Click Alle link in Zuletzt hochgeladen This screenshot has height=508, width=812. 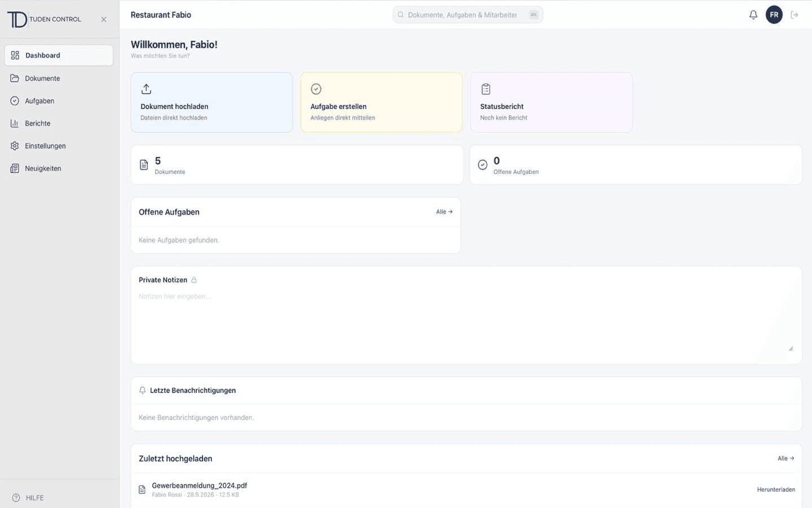(x=786, y=459)
